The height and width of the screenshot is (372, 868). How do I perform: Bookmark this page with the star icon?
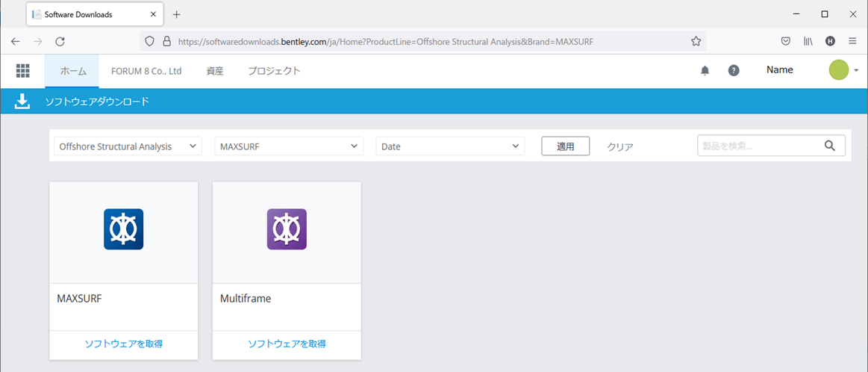coord(696,41)
